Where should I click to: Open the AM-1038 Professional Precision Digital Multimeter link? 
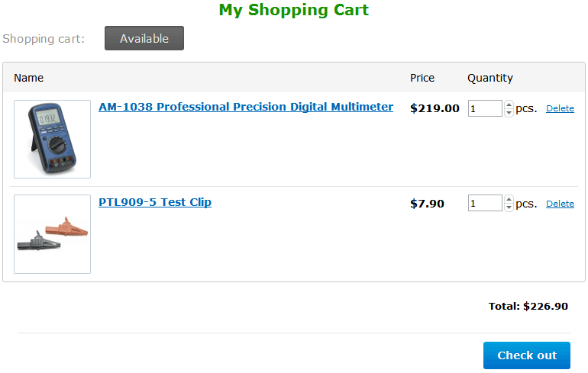[246, 107]
